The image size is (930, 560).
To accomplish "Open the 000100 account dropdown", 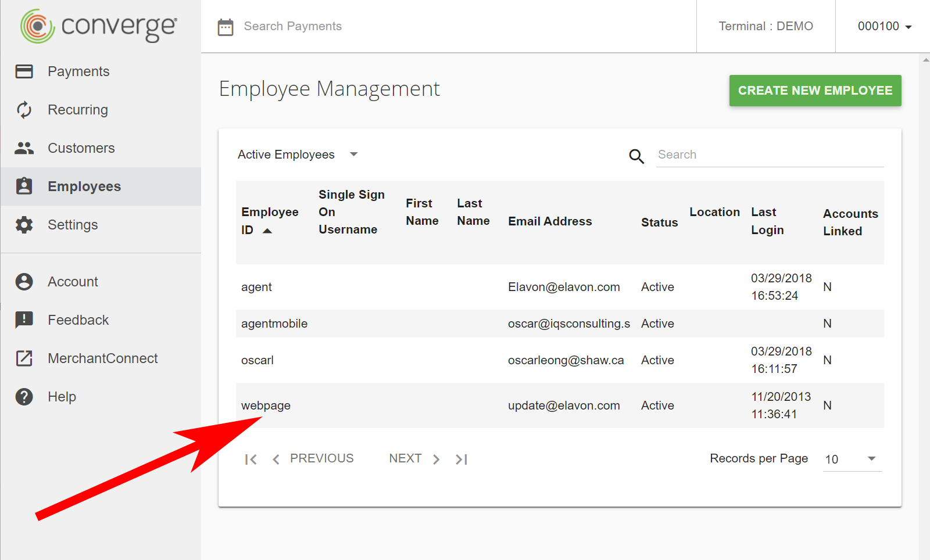I will tap(884, 26).
